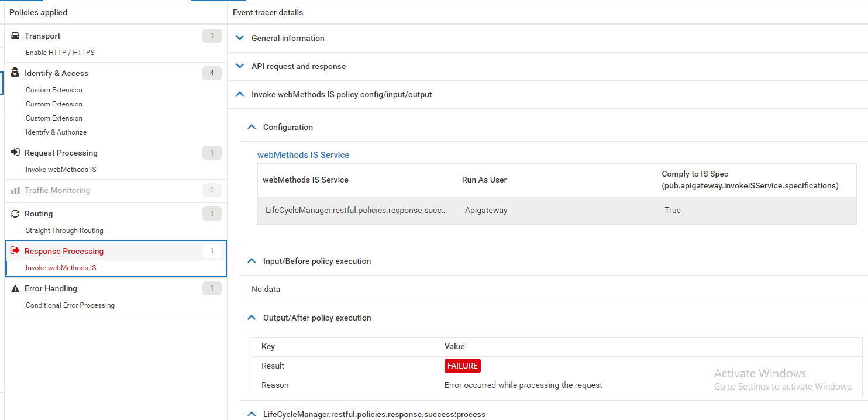Expand the LifeCycleManager response success process section
868x420 pixels.
pyautogui.click(x=252, y=414)
